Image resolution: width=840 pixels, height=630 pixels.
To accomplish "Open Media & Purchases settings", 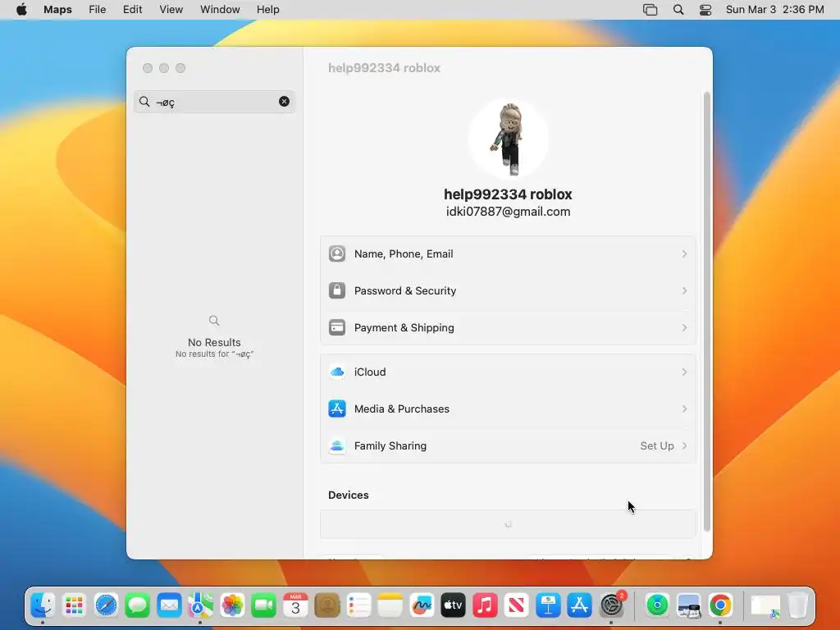I will [508, 409].
